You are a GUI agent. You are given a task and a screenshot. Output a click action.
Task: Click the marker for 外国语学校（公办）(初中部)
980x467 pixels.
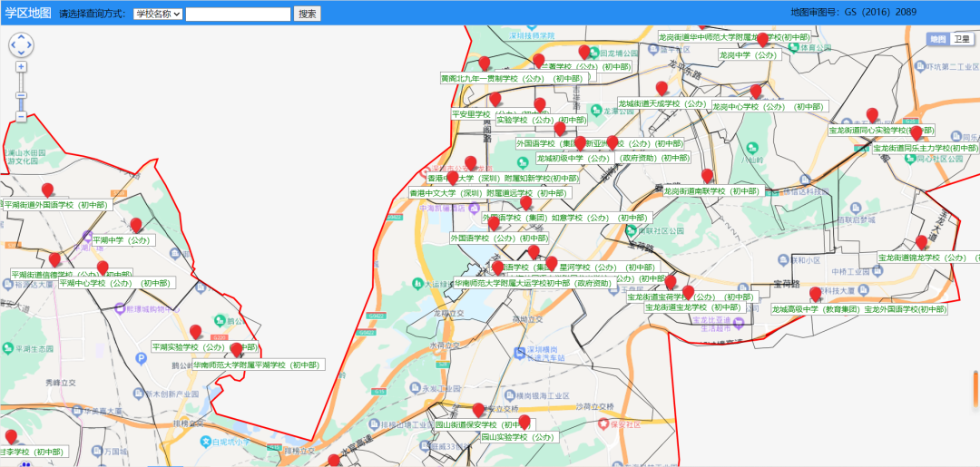[494, 224]
